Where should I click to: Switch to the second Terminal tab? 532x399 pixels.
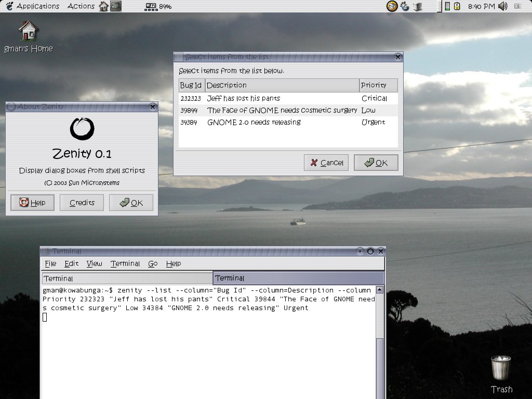click(x=299, y=278)
